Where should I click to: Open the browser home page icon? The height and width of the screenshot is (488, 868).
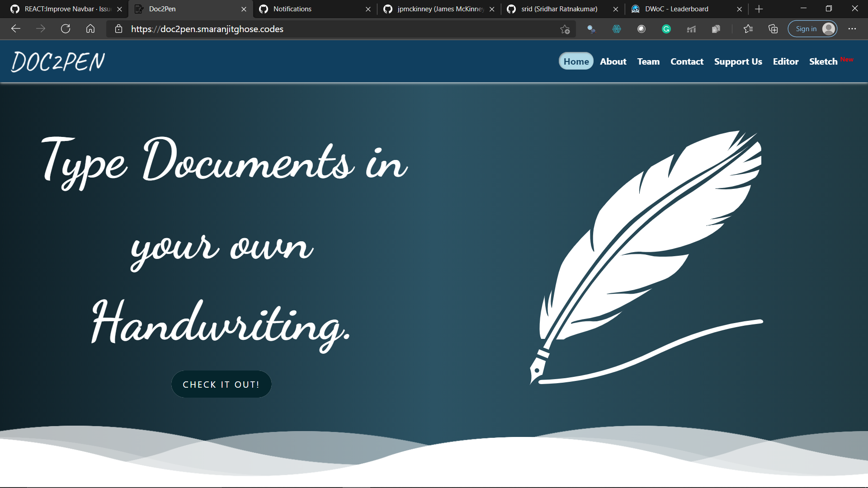click(x=90, y=28)
